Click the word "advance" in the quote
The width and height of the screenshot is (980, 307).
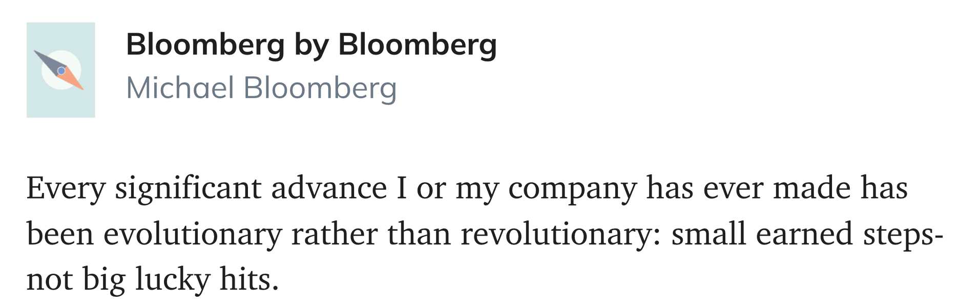pos(329,188)
